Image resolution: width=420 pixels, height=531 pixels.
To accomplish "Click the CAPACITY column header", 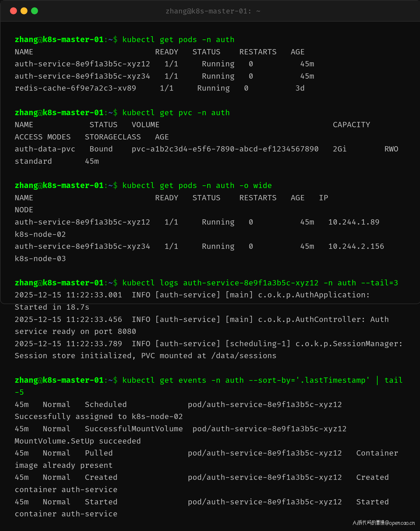I will pyautogui.click(x=351, y=125).
